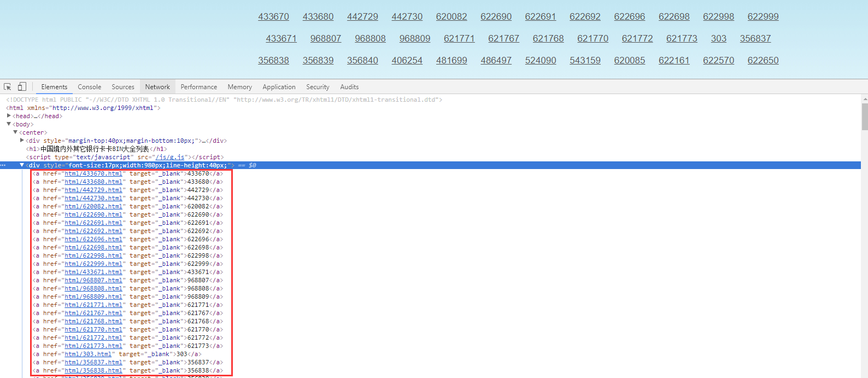The width and height of the screenshot is (868, 378).
Task: Click the 524090 page link
Action: pos(541,61)
